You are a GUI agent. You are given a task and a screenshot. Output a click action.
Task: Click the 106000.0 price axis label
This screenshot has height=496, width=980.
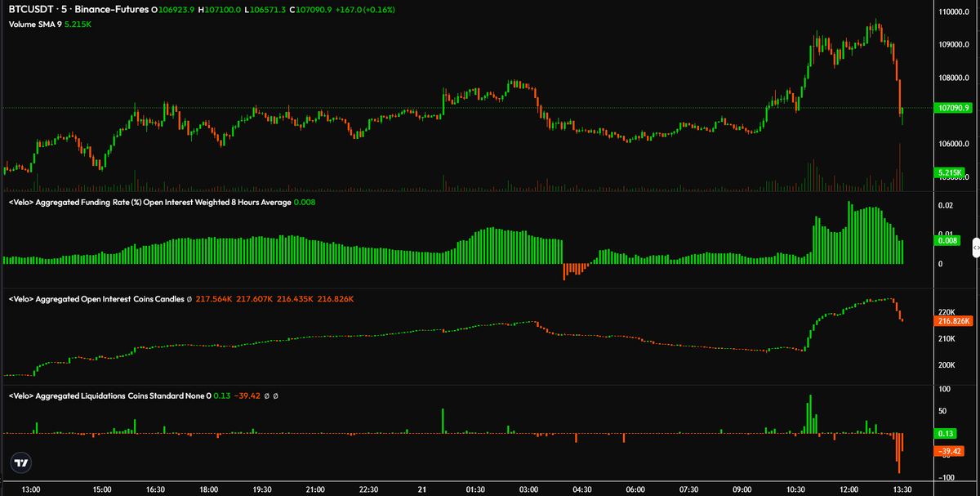click(x=954, y=144)
